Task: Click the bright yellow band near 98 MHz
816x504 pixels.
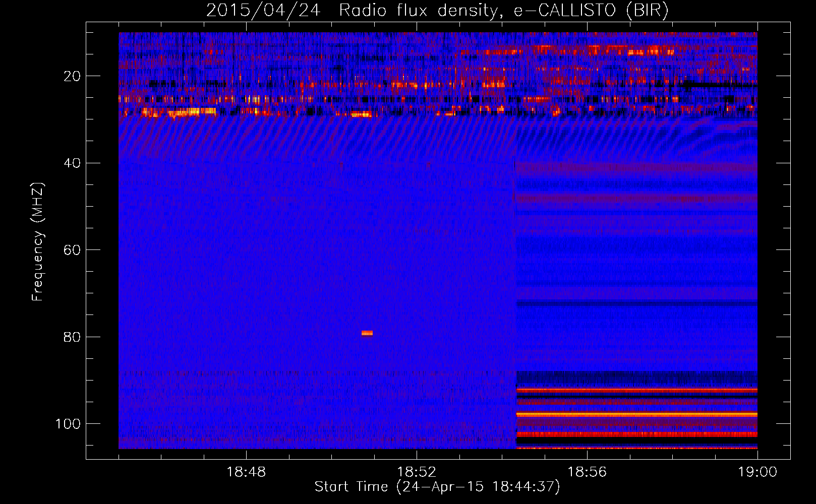Action: click(637, 414)
